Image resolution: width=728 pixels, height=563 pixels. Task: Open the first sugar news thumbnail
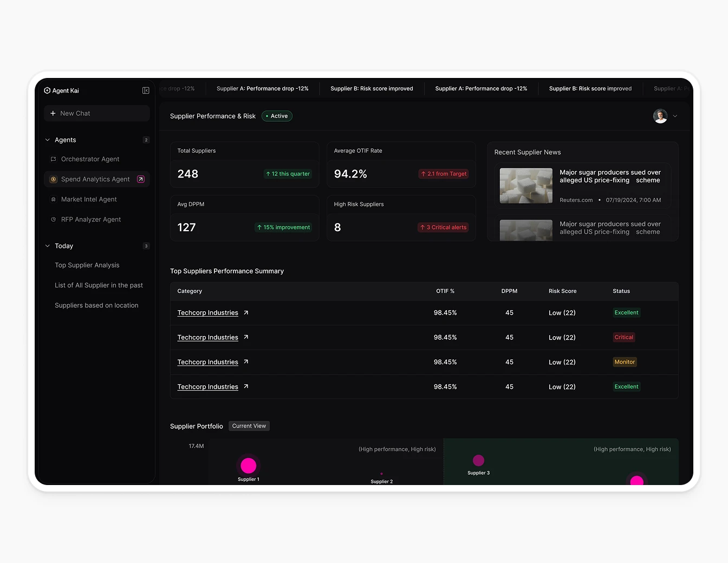pyautogui.click(x=525, y=186)
